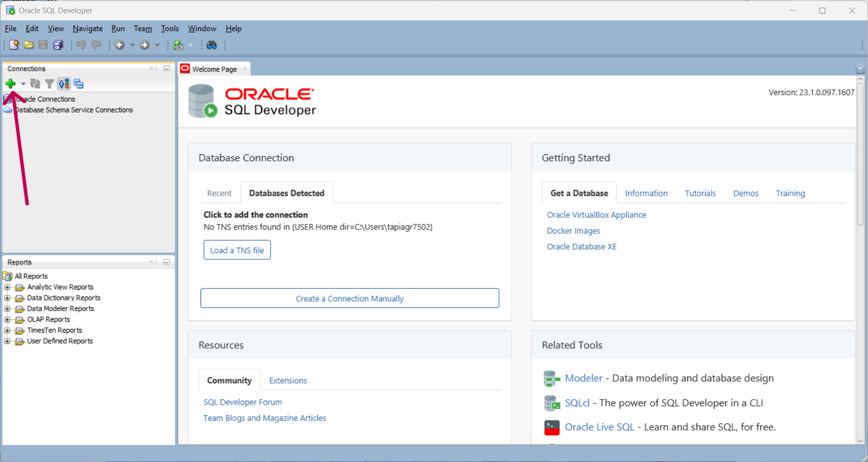
Task: Switch to the Tutorials tab
Action: click(x=700, y=193)
